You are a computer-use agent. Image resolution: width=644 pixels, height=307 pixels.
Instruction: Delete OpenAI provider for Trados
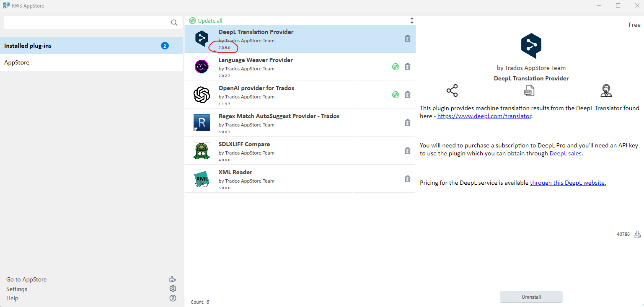point(407,95)
